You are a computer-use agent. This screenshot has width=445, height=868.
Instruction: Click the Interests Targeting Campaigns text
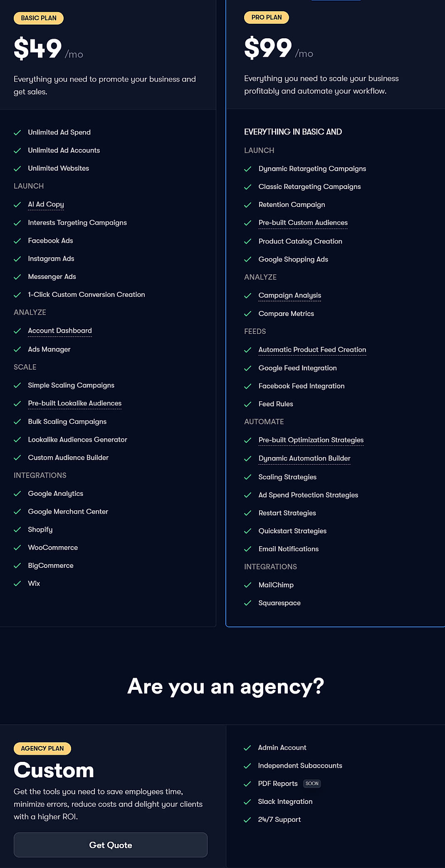coord(77,223)
